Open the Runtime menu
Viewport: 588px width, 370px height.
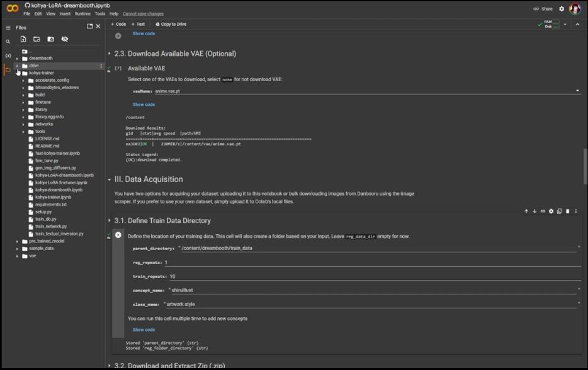point(83,13)
